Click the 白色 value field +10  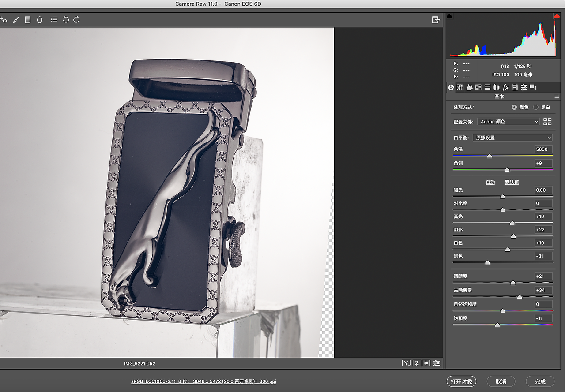pos(543,243)
